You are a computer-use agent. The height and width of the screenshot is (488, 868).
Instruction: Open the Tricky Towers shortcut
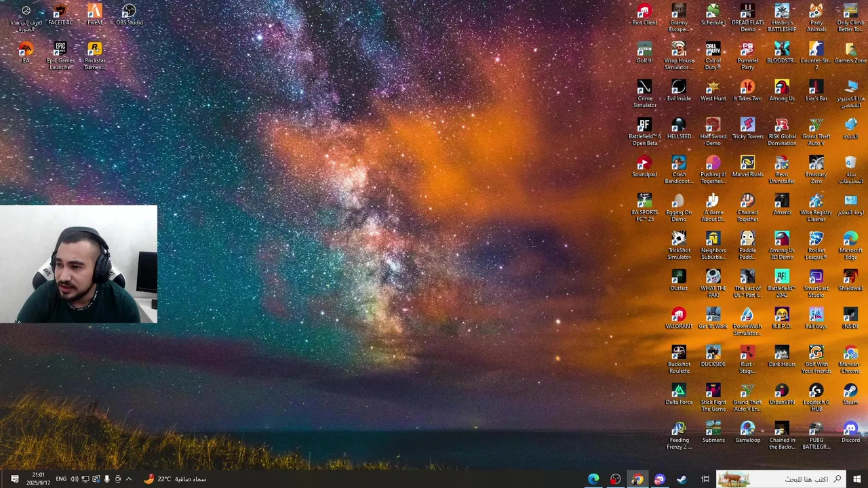click(747, 129)
